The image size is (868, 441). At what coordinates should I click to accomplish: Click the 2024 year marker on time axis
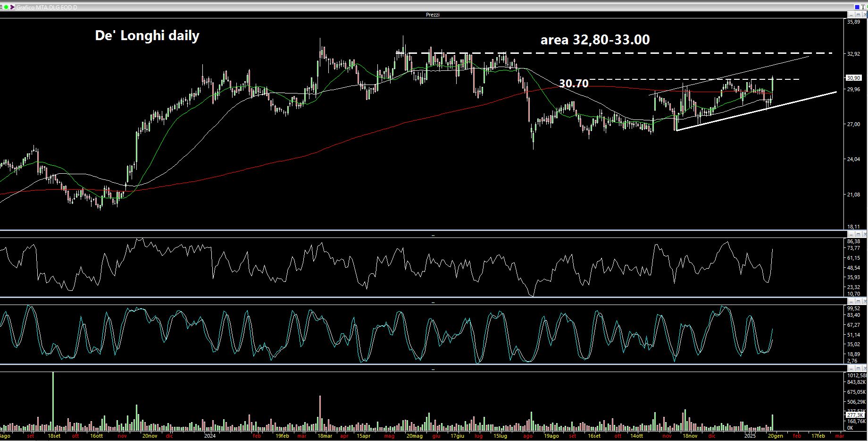click(210, 436)
